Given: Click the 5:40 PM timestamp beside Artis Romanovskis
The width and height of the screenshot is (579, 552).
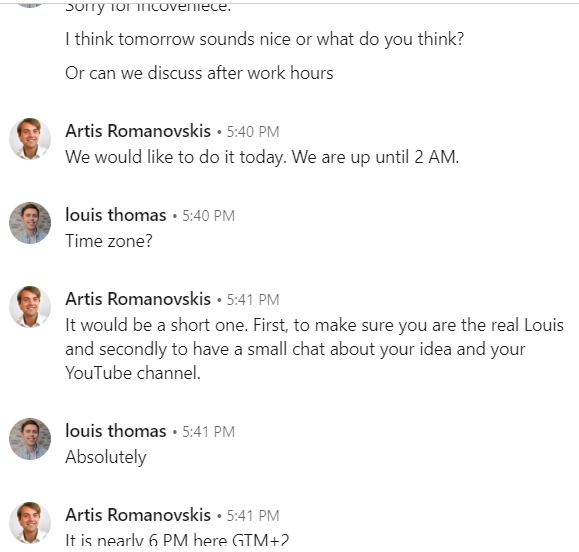Looking at the screenshot, I should 253,132.
